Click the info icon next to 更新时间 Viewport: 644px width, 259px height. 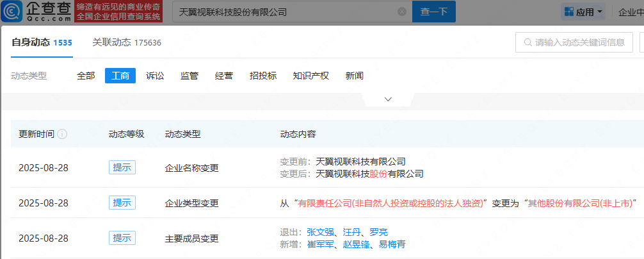pos(62,135)
